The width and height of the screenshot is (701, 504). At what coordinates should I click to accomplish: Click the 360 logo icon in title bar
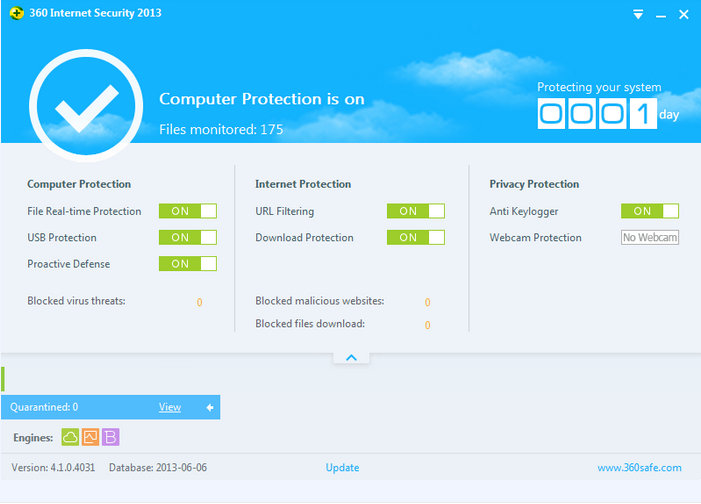click(x=17, y=13)
